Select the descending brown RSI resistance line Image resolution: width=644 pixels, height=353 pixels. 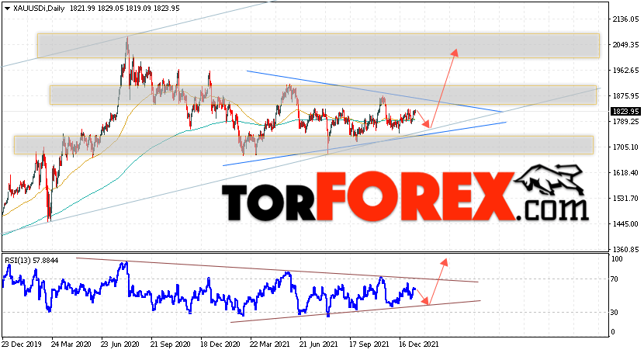point(277,270)
